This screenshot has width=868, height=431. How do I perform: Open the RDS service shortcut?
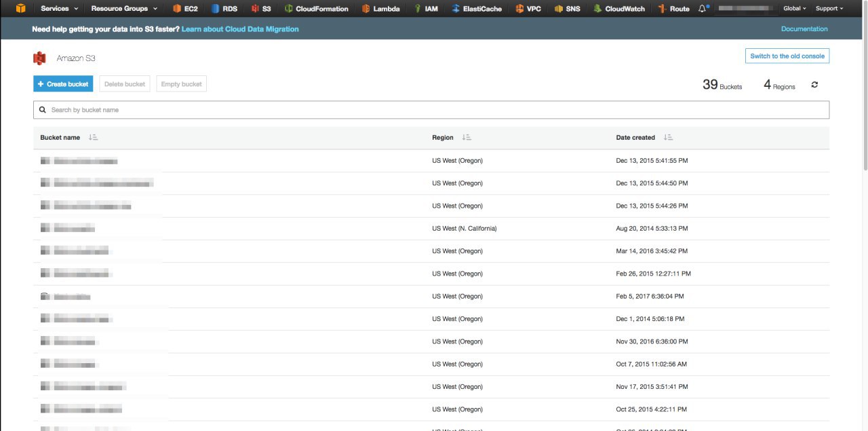click(x=224, y=9)
